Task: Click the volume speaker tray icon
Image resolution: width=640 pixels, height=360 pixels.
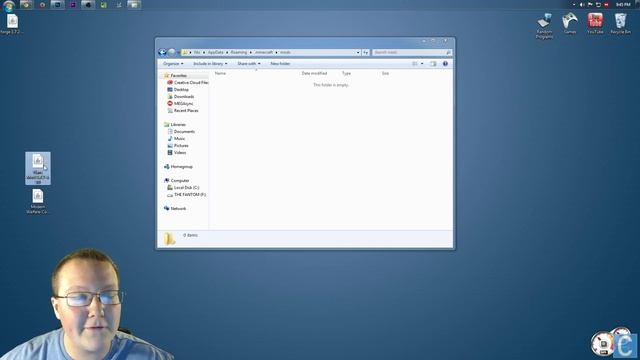Action: [582, 4]
